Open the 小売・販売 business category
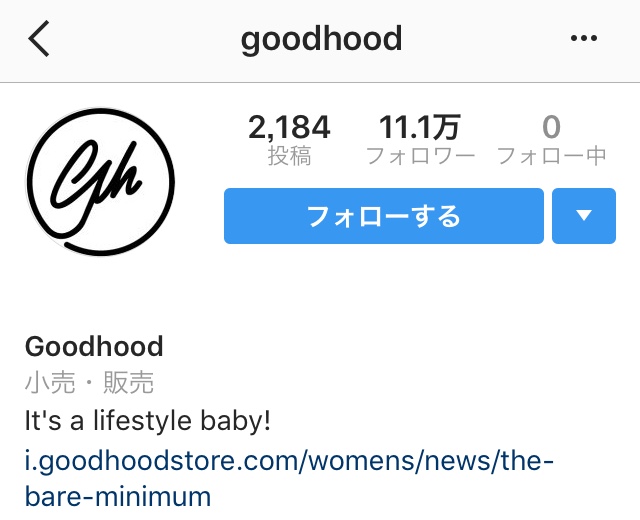This screenshot has height=520, width=640. coord(89,382)
